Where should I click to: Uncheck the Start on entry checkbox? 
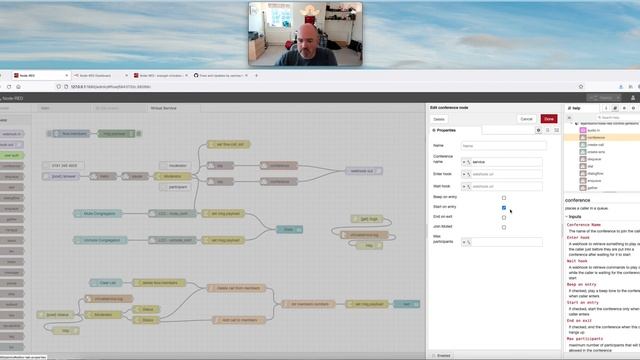tap(504, 208)
